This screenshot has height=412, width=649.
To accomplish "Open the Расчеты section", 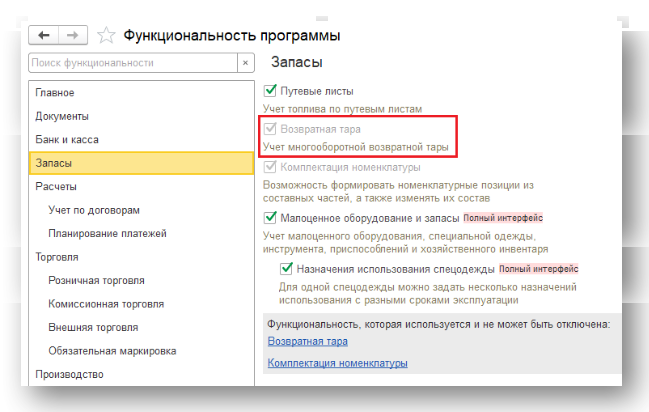I will coord(141,187).
